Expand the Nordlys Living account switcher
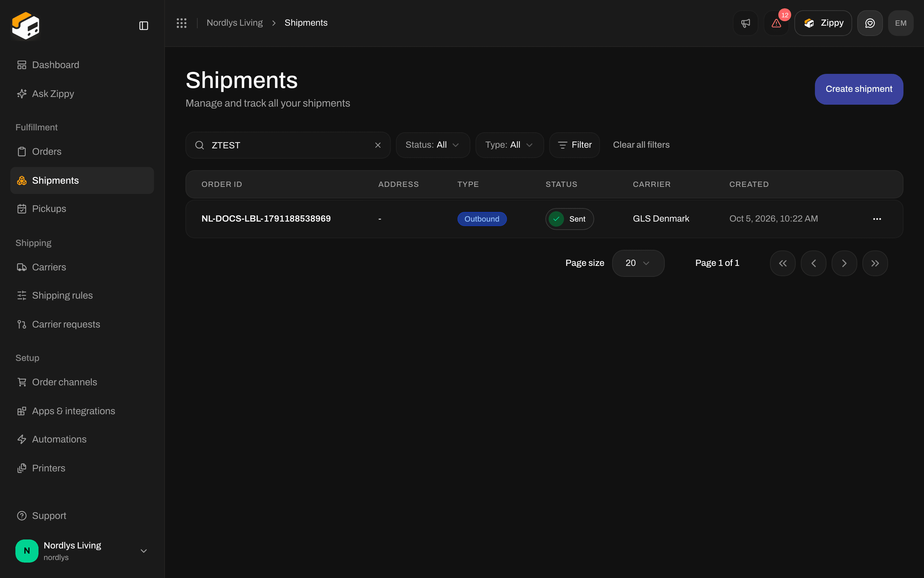Screen dimensions: 924x578 [82, 551]
